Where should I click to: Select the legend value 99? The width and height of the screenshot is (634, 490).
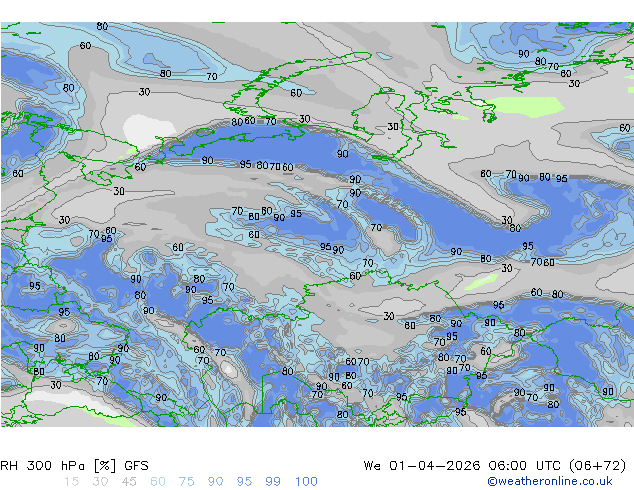coord(273,482)
